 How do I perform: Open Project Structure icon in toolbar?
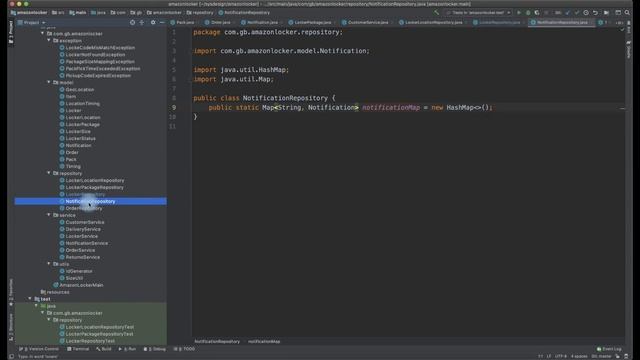click(x=607, y=13)
